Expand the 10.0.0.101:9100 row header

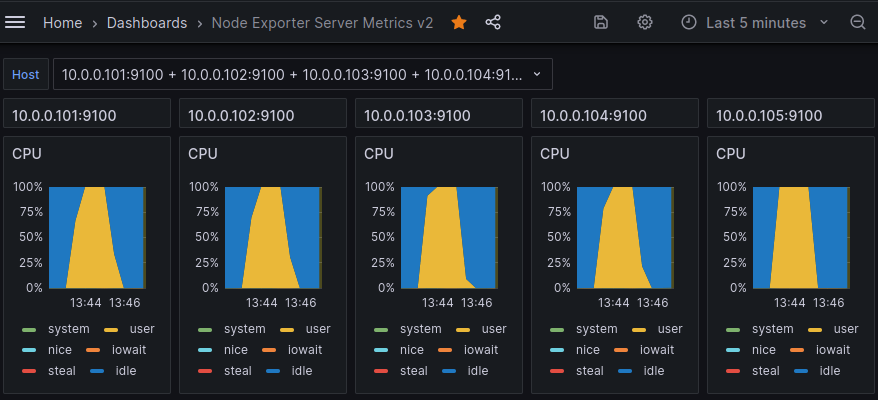[x=64, y=115]
